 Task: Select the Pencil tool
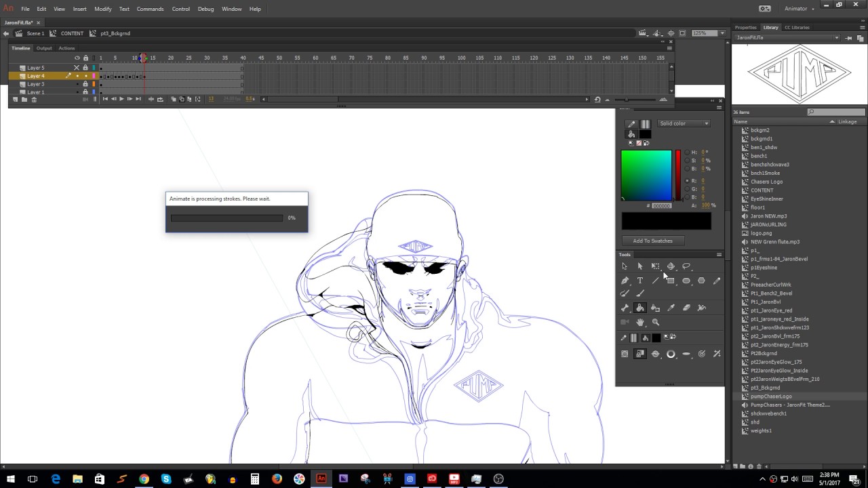coord(717,281)
